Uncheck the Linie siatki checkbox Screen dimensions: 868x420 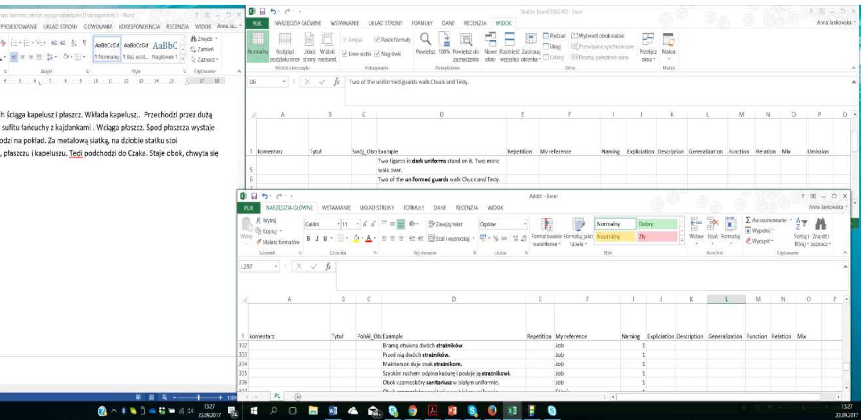click(344, 54)
